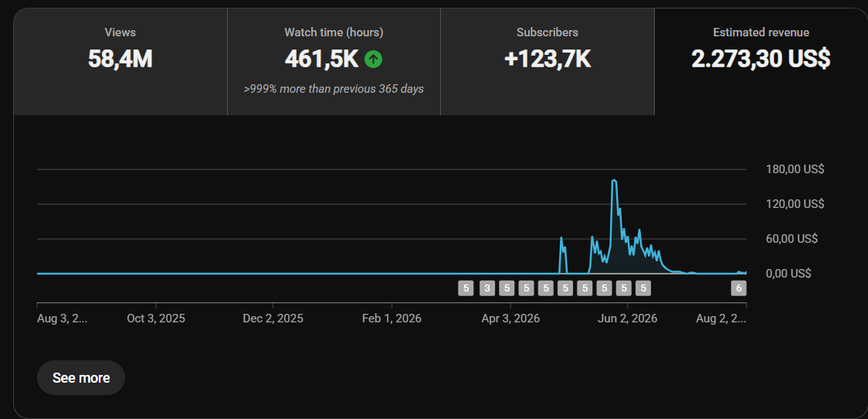This screenshot has height=419, width=868.
Task: Open the Subscribers metric tab
Action: click(548, 62)
